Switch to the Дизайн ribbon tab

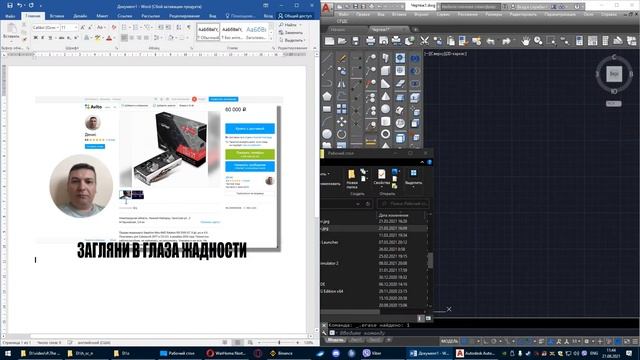click(80, 16)
